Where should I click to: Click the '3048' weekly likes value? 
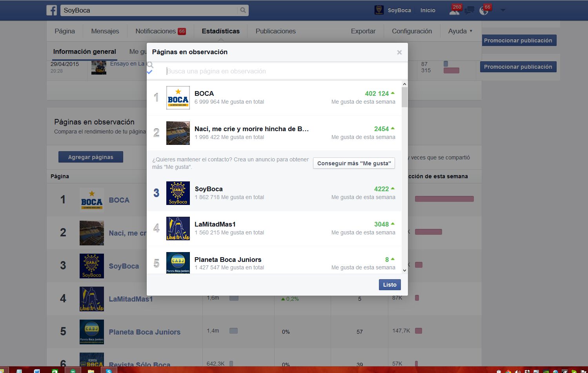(381, 224)
